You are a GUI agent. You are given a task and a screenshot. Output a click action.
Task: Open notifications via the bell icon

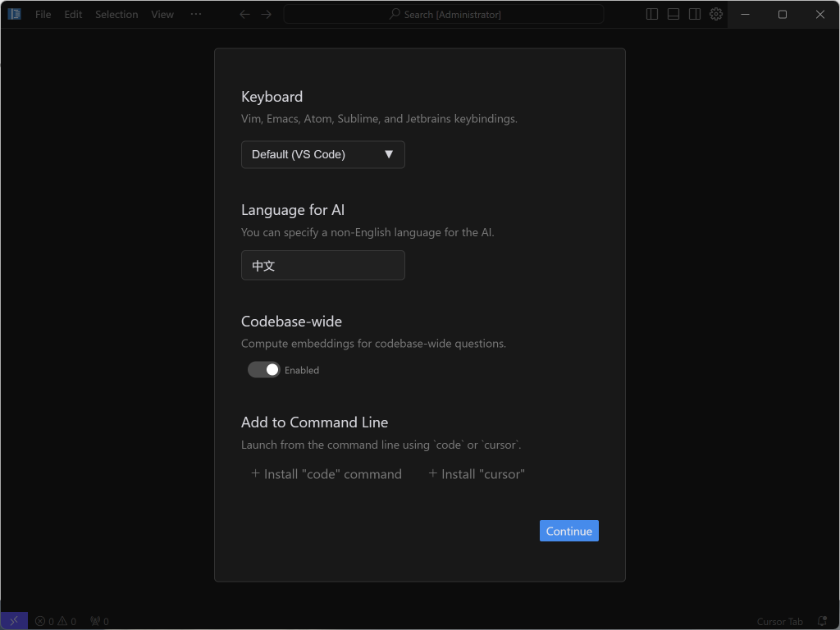pyautogui.click(x=822, y=621)
